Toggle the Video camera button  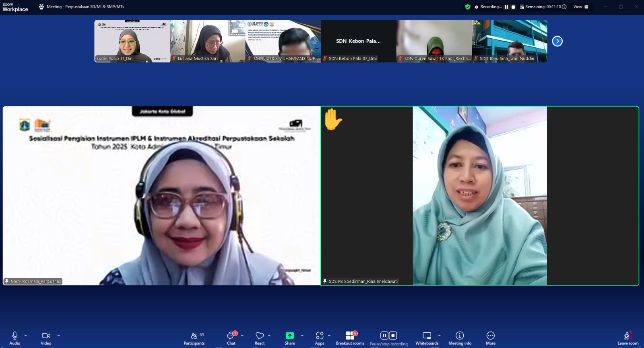46,338
